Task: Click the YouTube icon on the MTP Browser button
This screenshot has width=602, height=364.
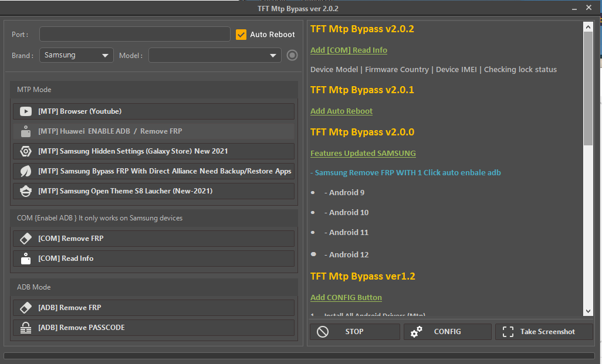Action: (x=26, y=111)
